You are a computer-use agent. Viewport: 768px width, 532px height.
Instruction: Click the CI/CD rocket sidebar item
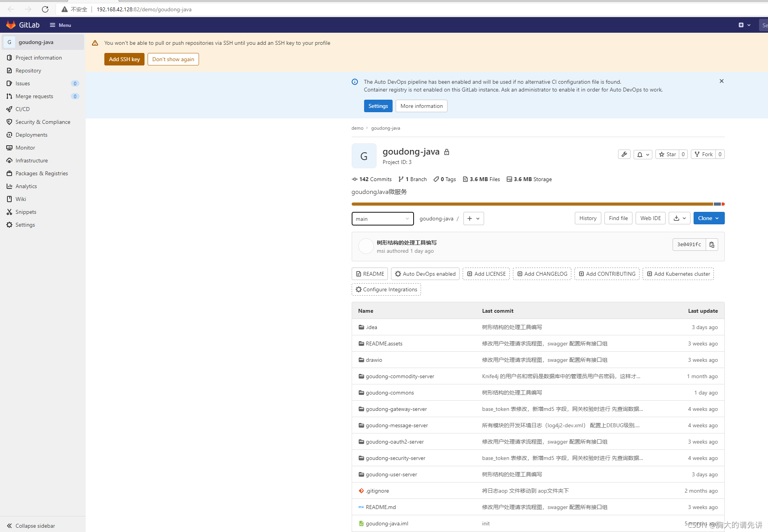[x=23, y=109]
